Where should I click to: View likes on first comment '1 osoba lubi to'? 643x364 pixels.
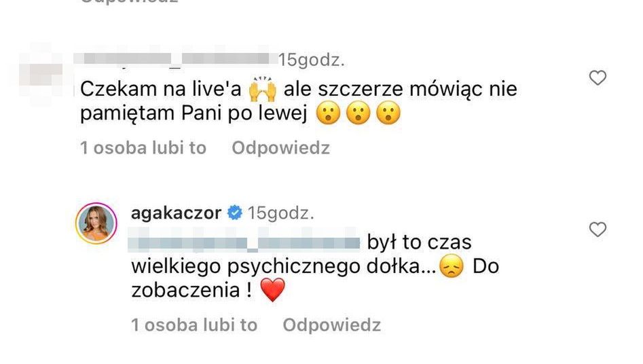pyautogui.click(x=143, y=148)
